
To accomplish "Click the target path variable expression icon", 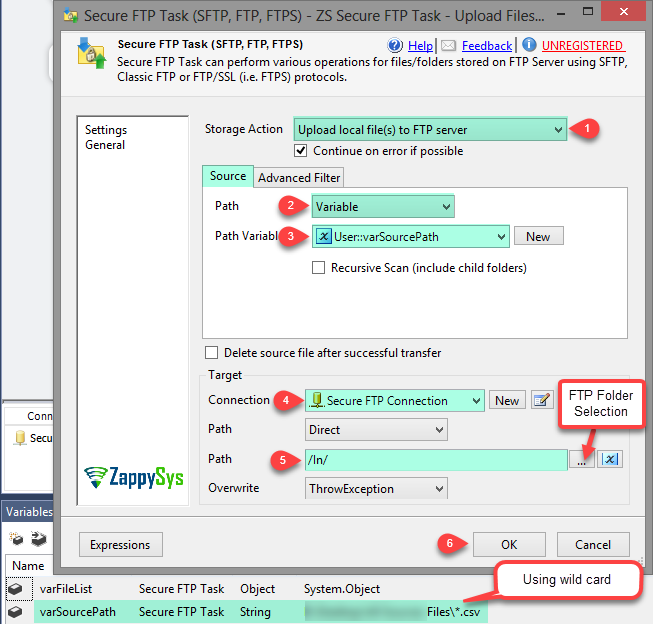I will (610, 459).
